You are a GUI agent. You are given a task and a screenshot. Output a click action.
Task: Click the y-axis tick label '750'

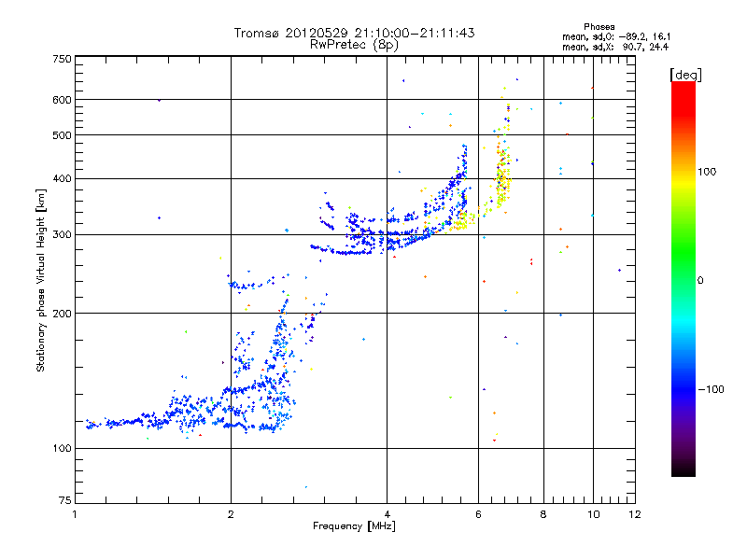point(62,59)
